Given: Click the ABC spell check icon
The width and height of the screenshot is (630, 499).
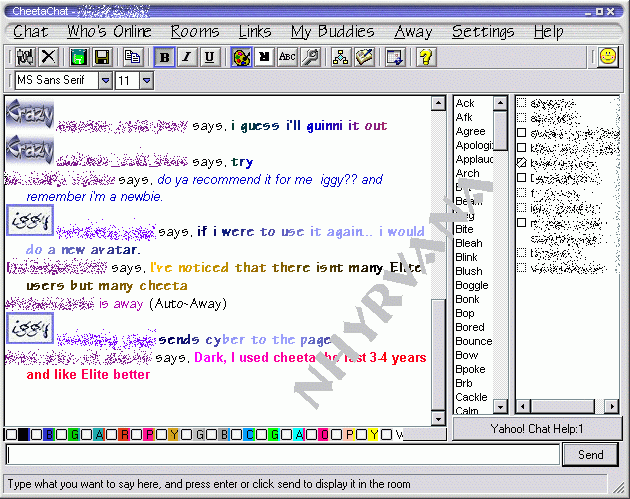Looking at the screenshot, I should (x=287, y=57).
